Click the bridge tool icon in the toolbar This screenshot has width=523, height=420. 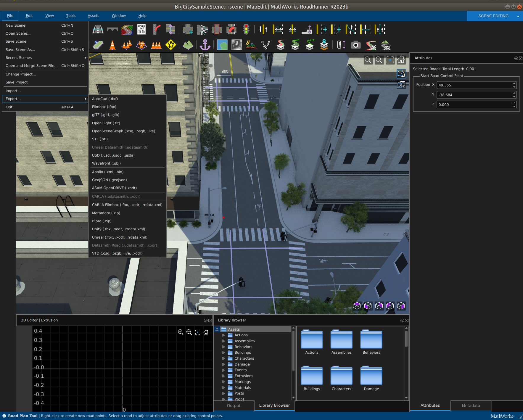pos(112,29)
